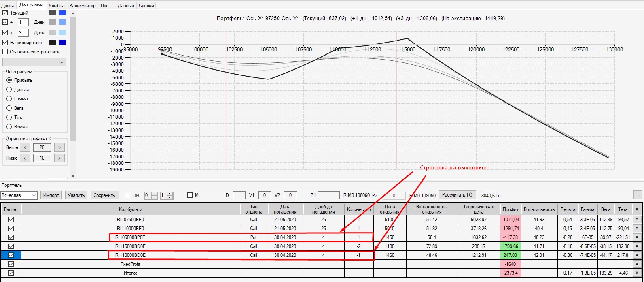
Task: Click light blue swatch for +1 Дней
Action: tap(62, 22)
